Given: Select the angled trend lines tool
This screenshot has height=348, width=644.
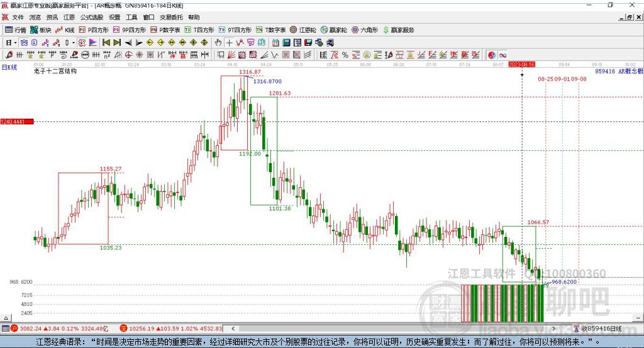Looking at the screenshot, I should point(264,55).
